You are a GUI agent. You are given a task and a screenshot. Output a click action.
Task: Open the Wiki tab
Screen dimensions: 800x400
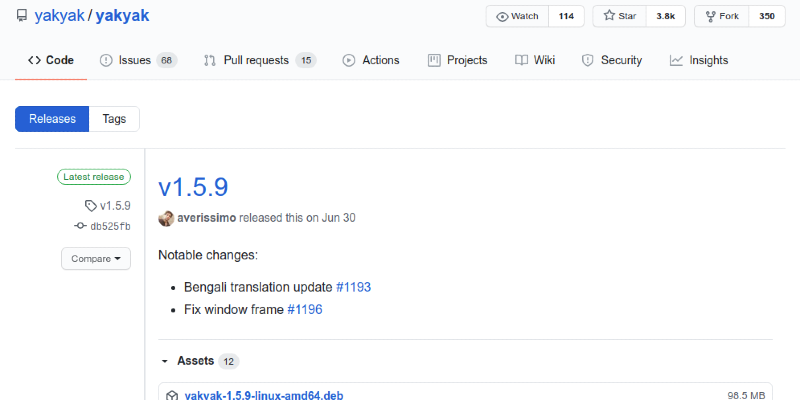535,60
